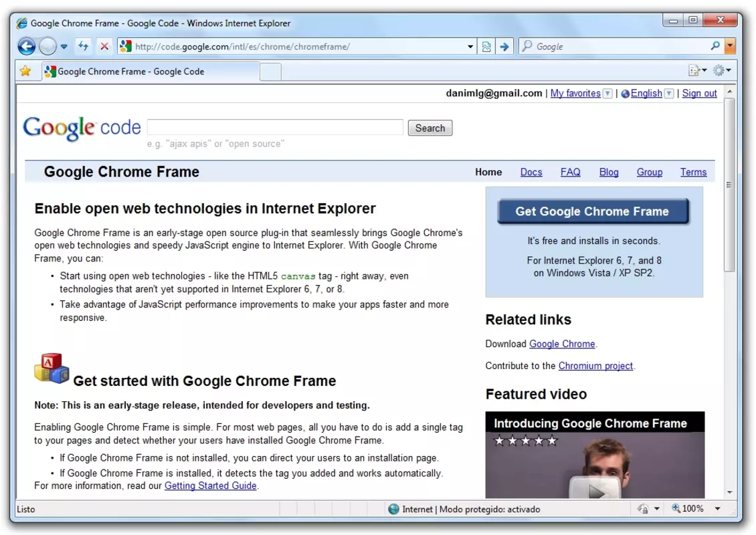This screenshot has height=535, width=756.
Task: Expand the English language dropdown arrow
Action: tap(669, 94)
